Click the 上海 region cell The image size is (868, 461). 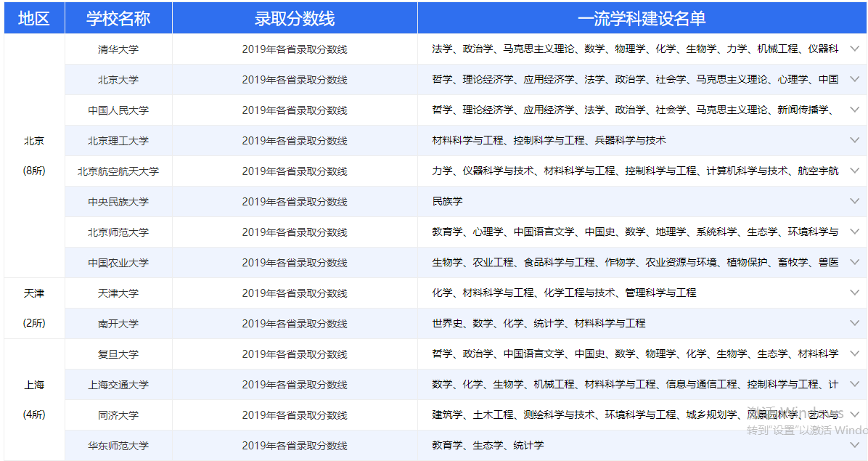click(x=34, y=399)
